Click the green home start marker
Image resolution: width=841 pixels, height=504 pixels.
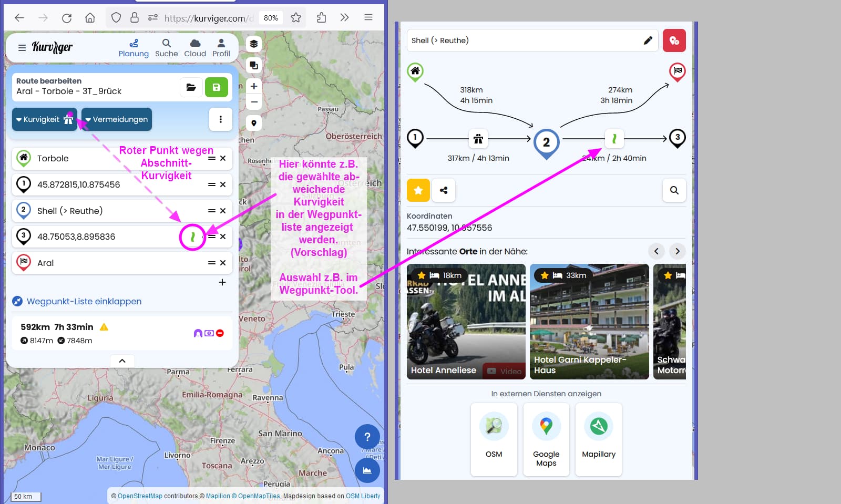(x=415, y=71)
